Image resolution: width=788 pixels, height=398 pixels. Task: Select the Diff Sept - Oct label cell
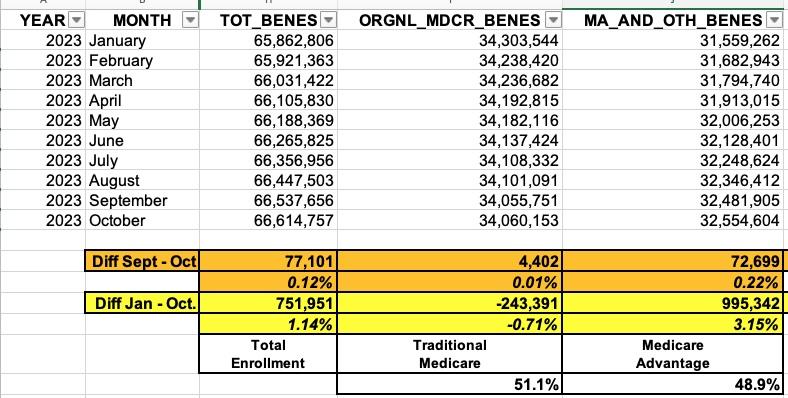143,261
